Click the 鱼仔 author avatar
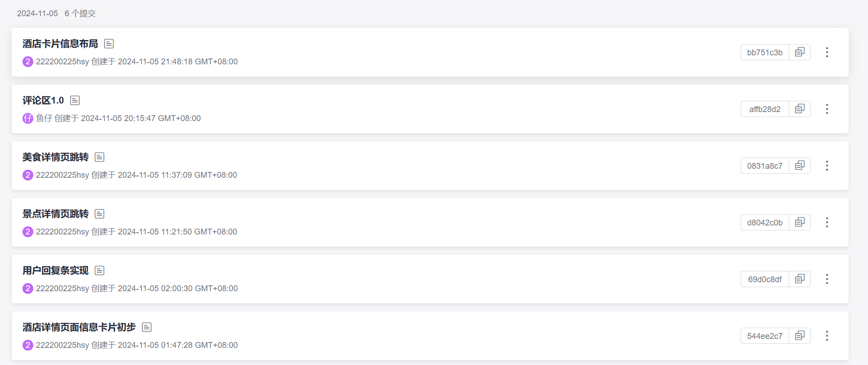Screen dimensions: 868x365 pos(28,118)
